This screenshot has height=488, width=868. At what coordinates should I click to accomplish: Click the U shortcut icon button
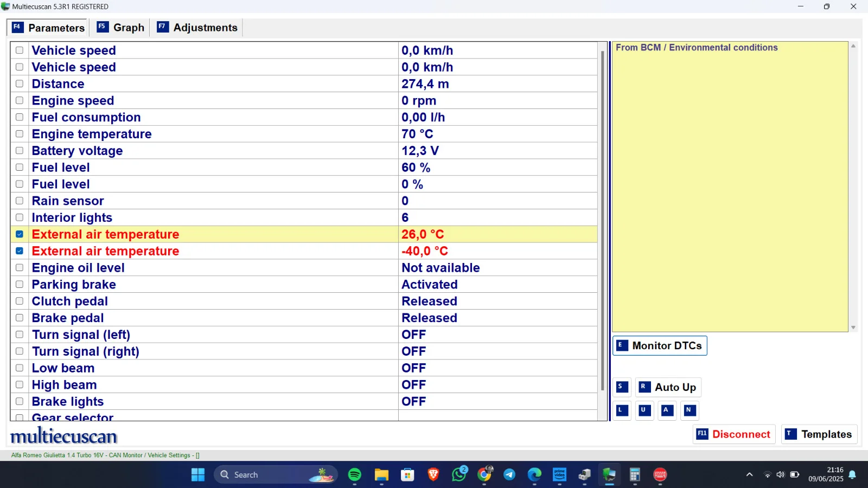click(x=644, y=410)
